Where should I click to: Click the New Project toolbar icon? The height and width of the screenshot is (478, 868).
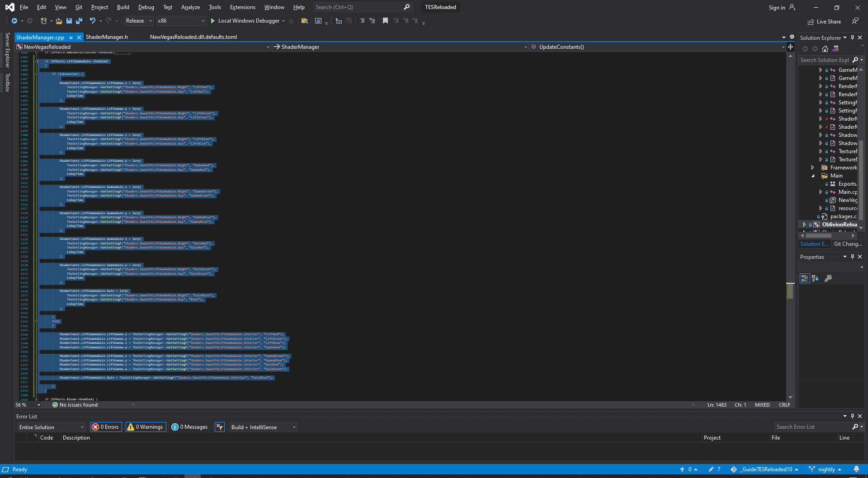[43, 21]
